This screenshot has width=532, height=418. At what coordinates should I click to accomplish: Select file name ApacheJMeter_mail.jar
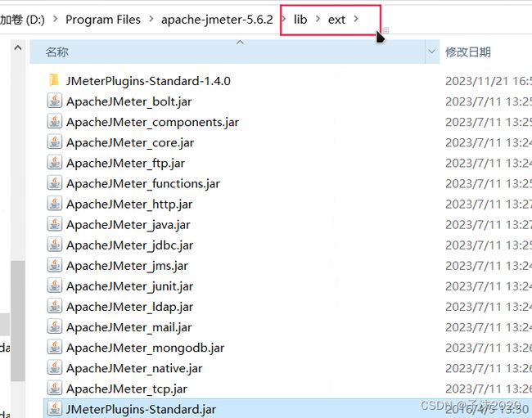129,327
